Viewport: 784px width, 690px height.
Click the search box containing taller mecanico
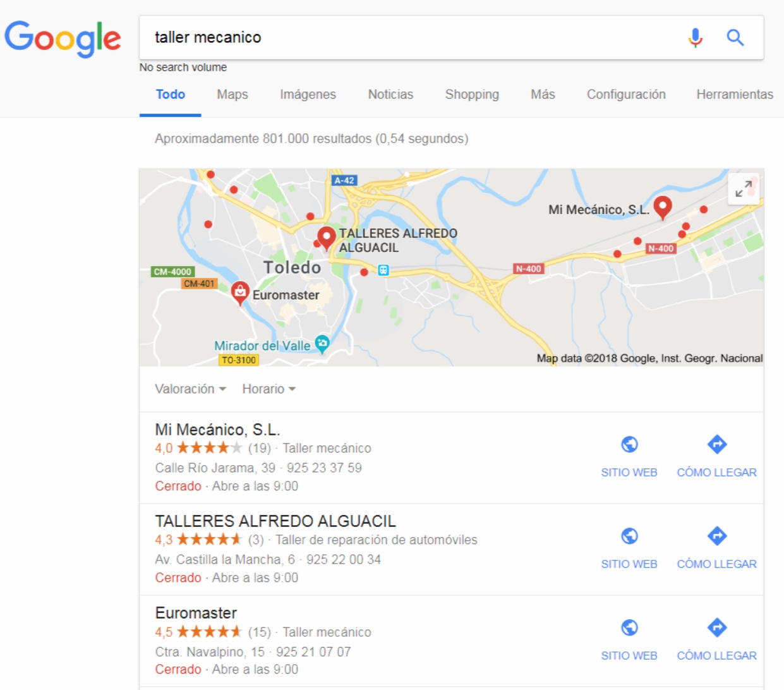point(411,38)
